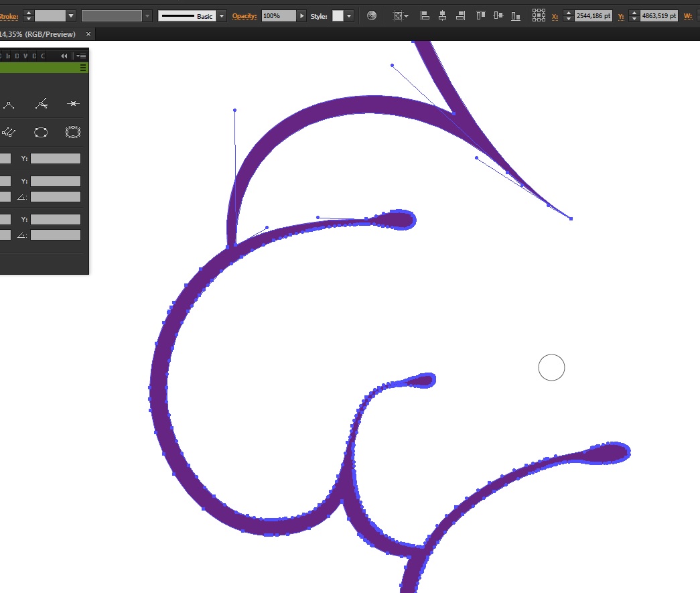Set the reference point locator grid
This screenshot has width=700, height=593.
coord(539,15)
